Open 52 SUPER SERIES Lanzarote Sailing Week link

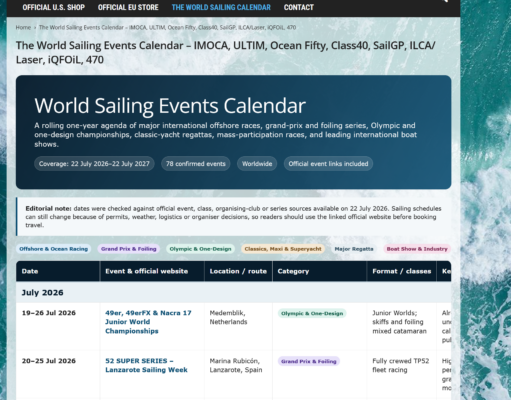click(x=146, y=365)
